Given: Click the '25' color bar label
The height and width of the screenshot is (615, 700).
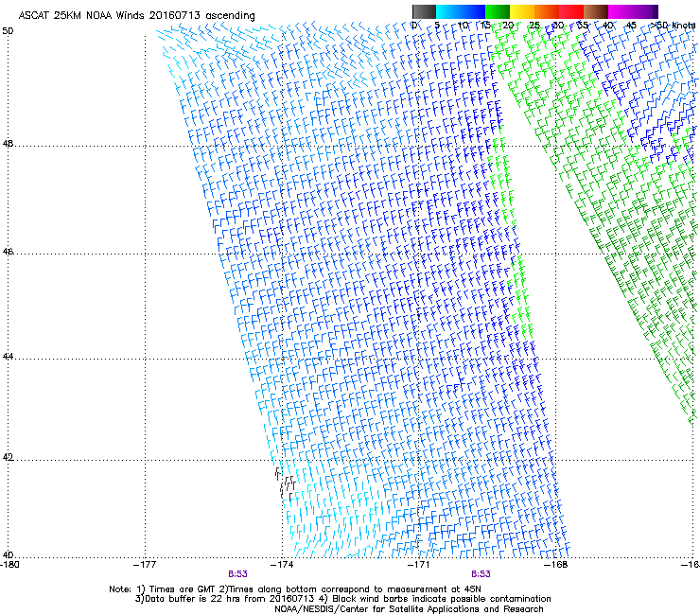Looking at the screenshot, I should click(534, 26).
